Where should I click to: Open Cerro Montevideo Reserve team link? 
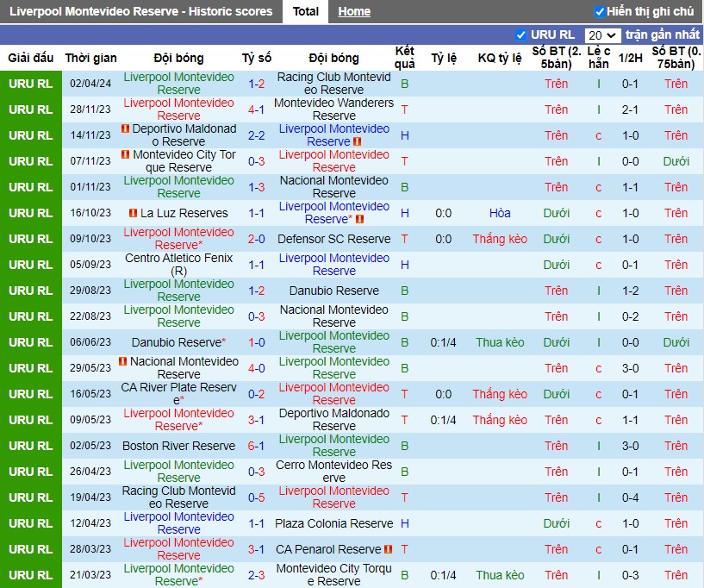pos(333,472)
